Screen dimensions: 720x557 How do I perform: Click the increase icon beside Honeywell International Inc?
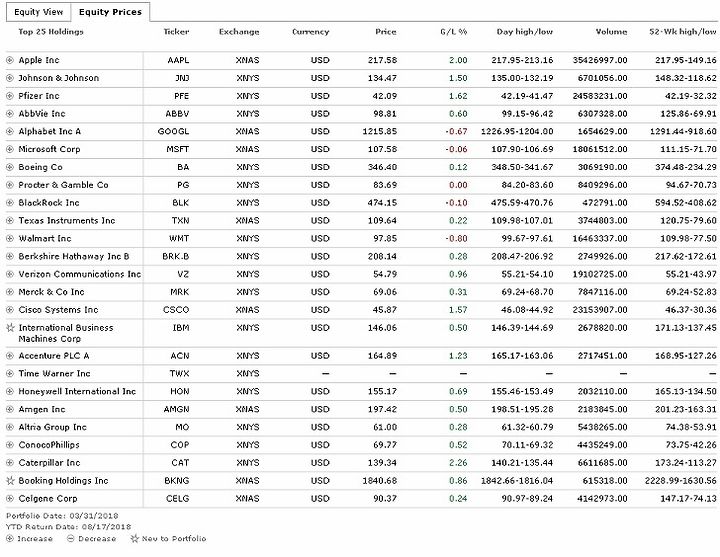[10, 391]
